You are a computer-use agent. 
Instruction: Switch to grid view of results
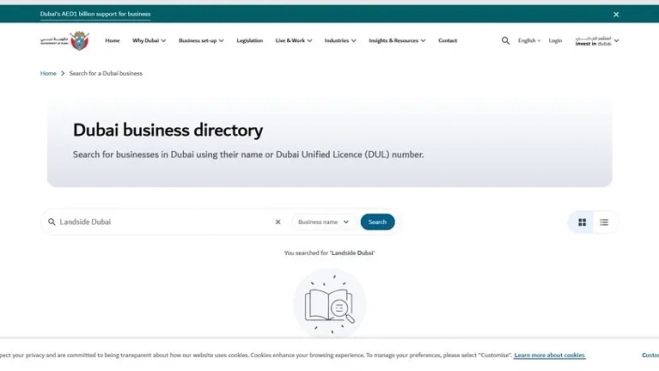582,222
